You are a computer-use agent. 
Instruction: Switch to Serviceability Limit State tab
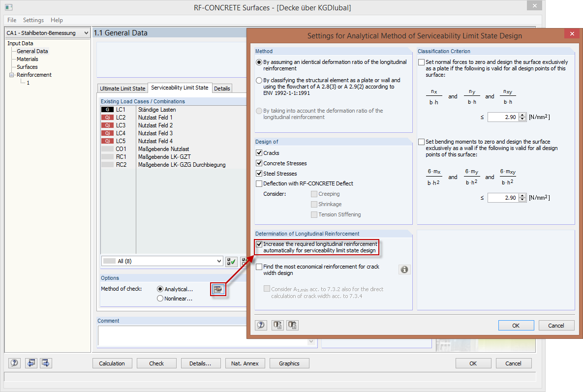tap(180, 88)
